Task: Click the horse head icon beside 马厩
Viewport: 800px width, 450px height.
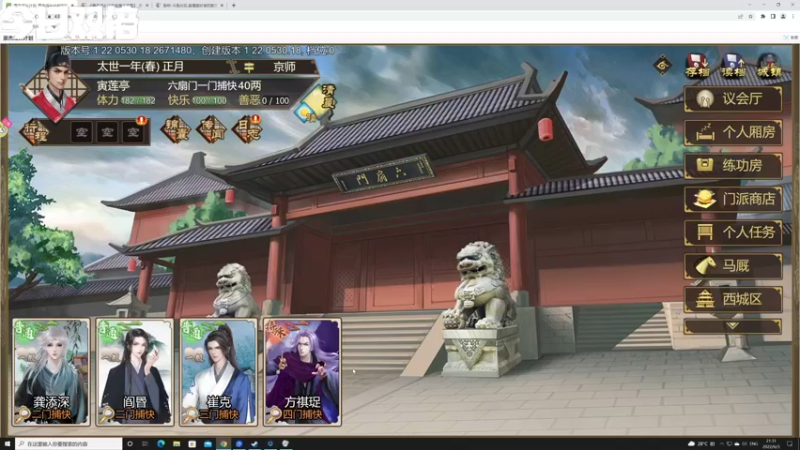Action: click(705, 266)
